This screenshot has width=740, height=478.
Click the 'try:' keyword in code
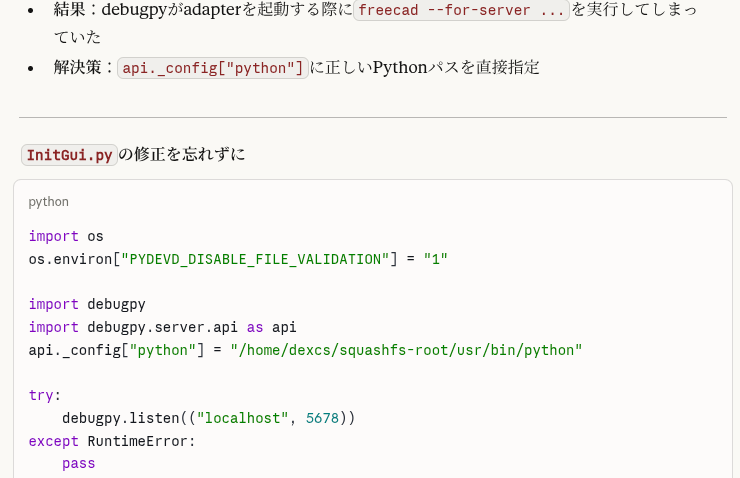[45, 395]
